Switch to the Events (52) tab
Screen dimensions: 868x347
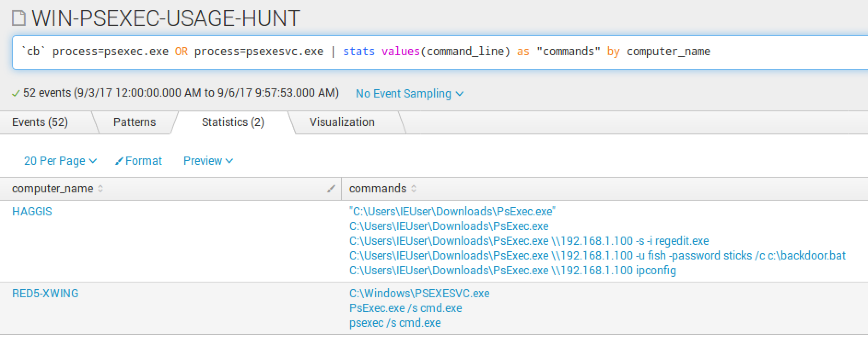pyautogui.click(x=40, y=122)
